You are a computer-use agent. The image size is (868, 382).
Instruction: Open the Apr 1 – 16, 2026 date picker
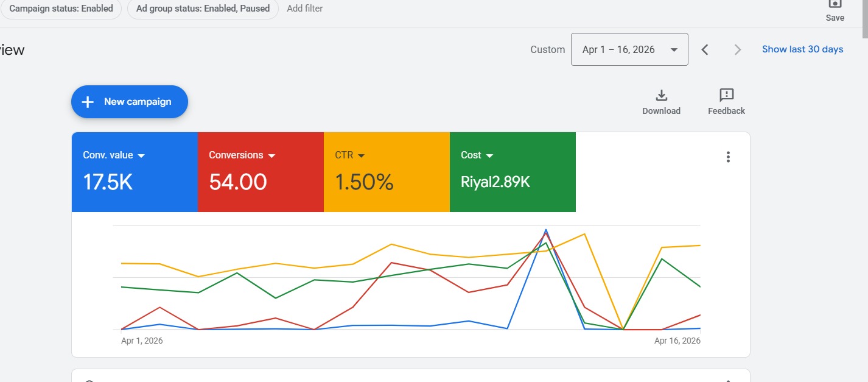(629, 49)
